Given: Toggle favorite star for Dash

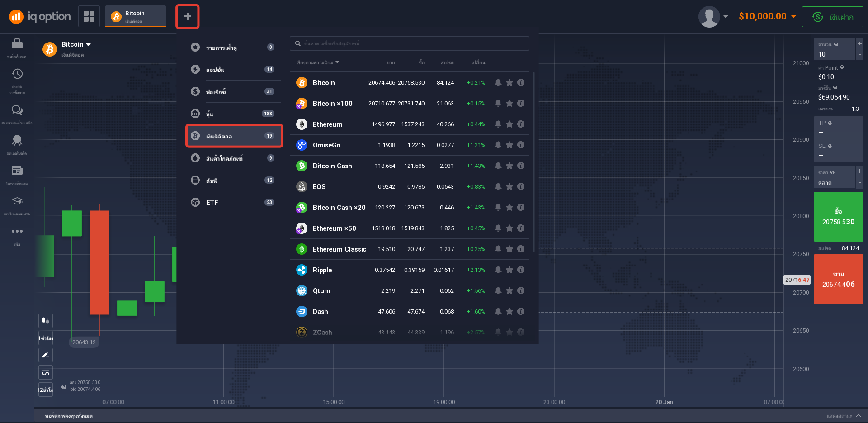Looking at the screenshot, I should click(x=509, y=311).
